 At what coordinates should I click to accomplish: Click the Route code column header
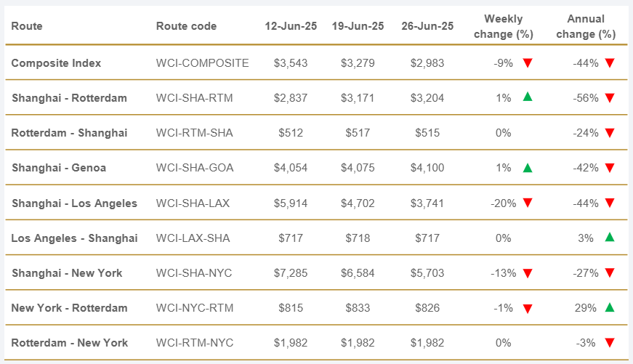coord(186,26)
